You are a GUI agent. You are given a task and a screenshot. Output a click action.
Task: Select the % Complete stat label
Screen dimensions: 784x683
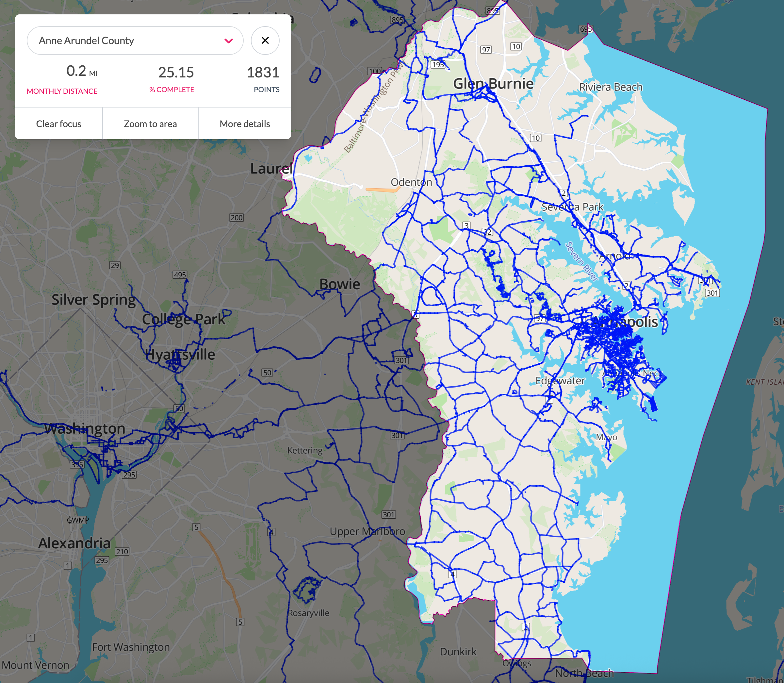(171, 90)
